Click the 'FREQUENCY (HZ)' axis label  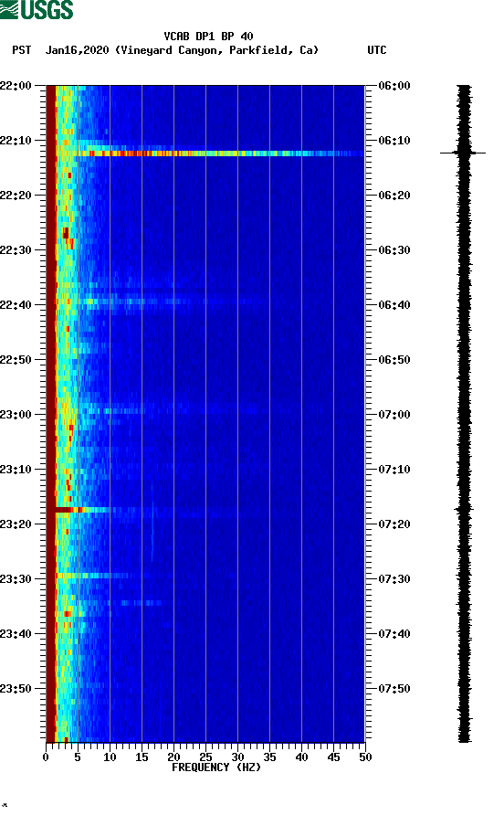[x=216, y=767]
